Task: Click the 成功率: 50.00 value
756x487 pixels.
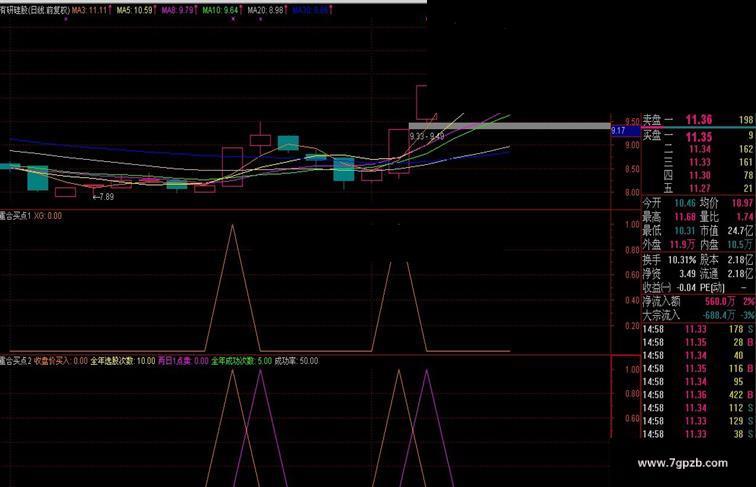Action: (296, 361)
